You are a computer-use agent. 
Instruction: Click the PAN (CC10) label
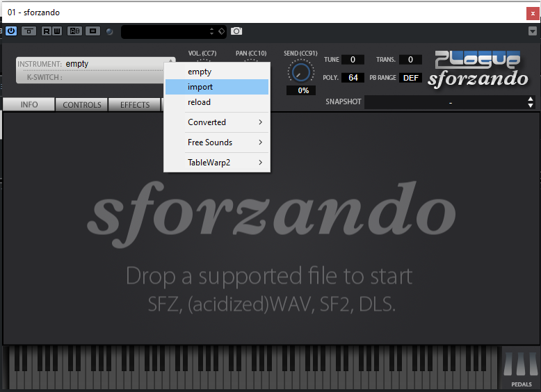251,53
